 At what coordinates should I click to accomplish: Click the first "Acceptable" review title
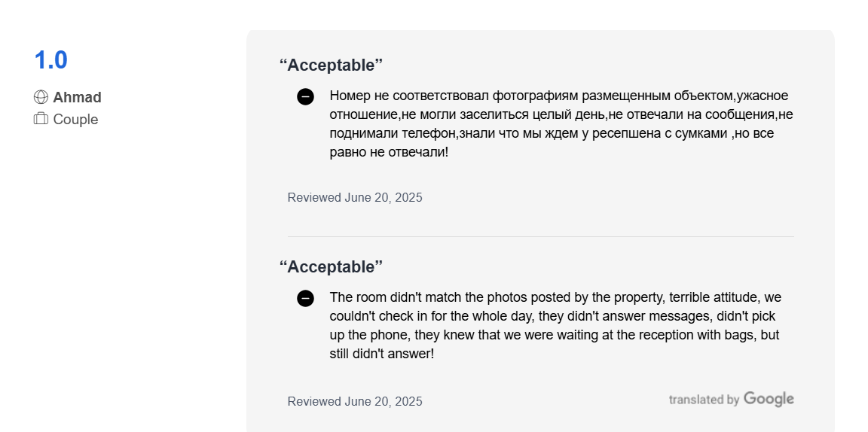tap(331, 65)
